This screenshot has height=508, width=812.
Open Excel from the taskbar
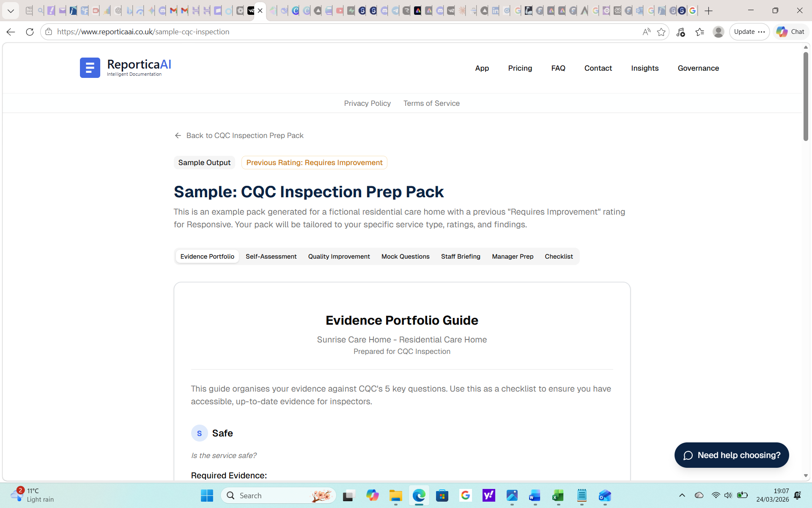coord(558,495)
